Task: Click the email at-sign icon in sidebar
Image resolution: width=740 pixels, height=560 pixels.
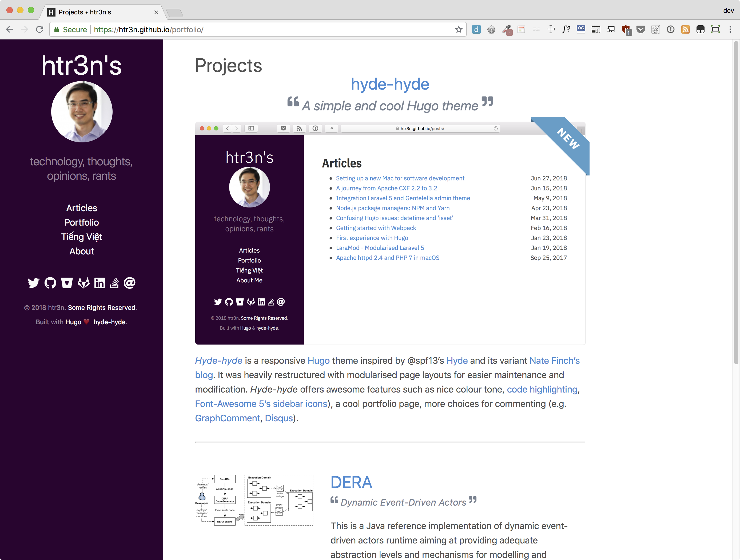Action: point(129,283)
